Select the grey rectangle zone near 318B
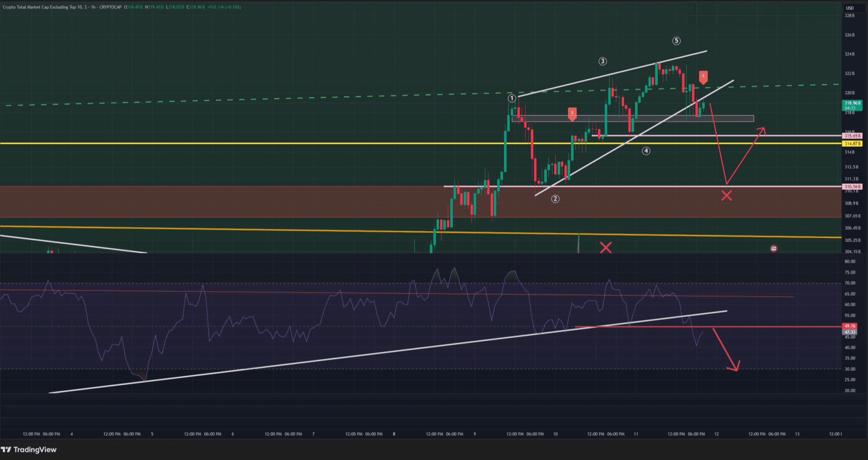 coord(633,118)
